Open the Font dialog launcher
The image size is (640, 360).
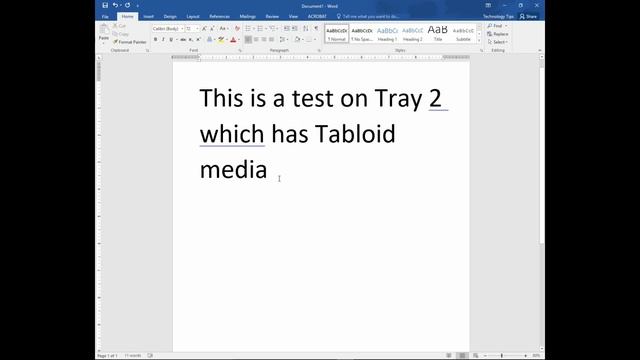pos(240,51)
